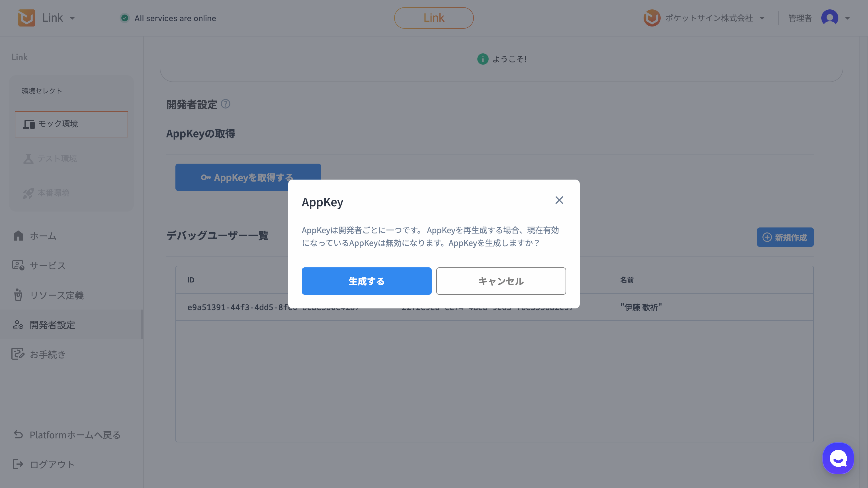This screenshot has width=868, height=488.
Task: Click the リソース定義 bucket icon
Action: tap(18, 295)
